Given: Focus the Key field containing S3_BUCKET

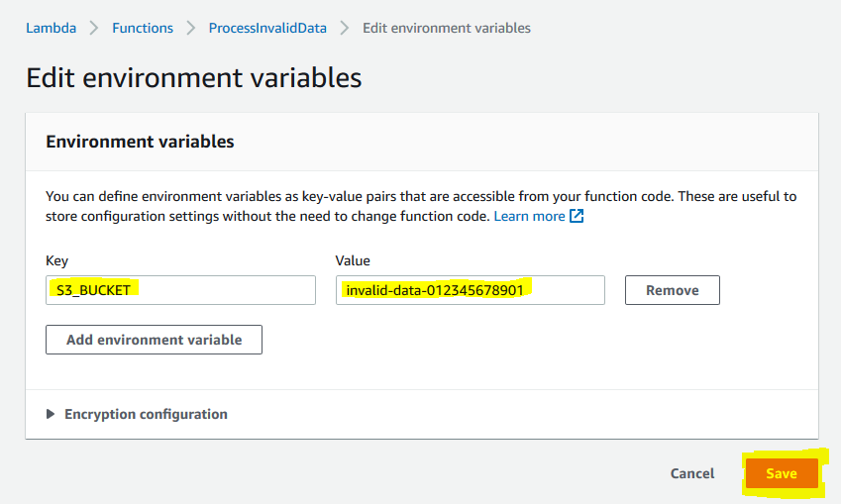Looking at the screenshot, I should click(x=180, y=290).
